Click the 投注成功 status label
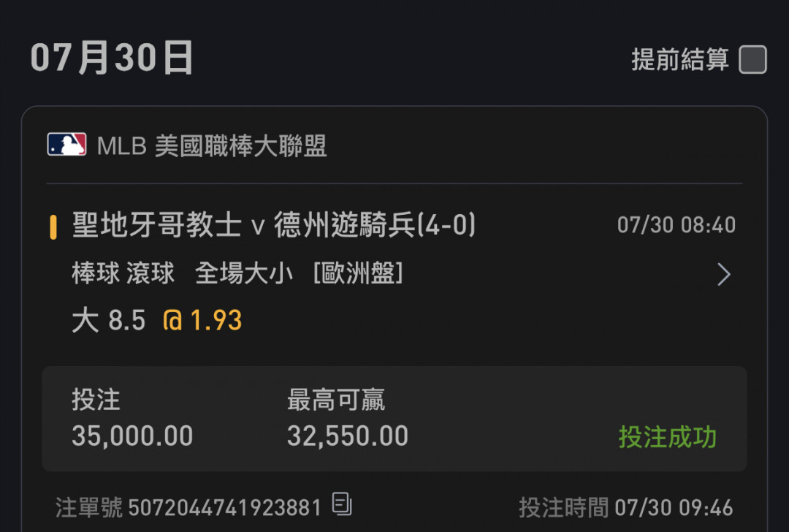The width and height of the screenshot is (789, 532). coord(667,436)
